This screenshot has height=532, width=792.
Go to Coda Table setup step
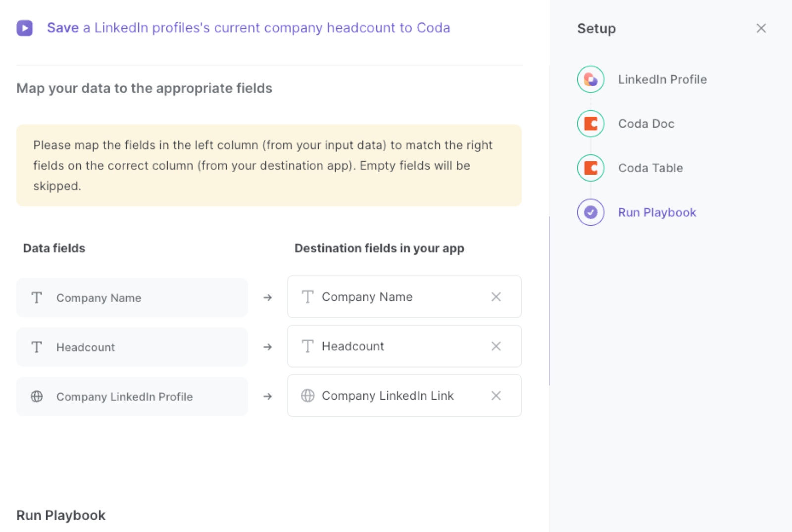coord(650,168)
